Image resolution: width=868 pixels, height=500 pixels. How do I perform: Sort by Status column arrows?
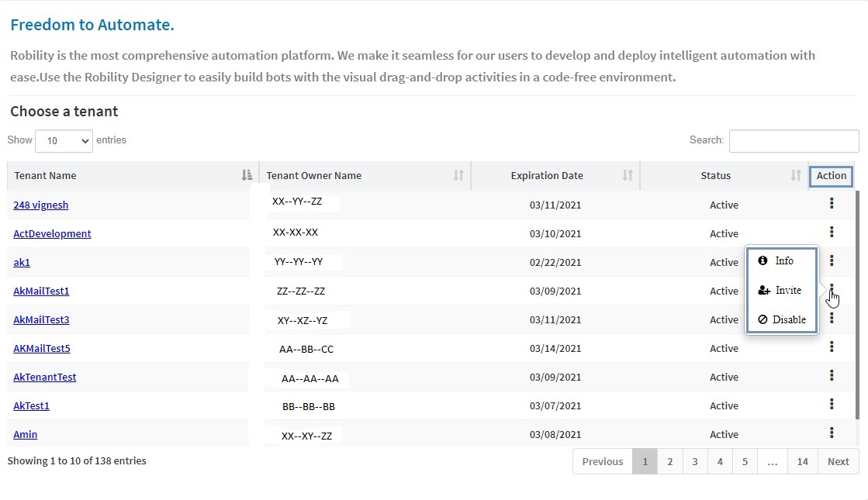tap(795, 176)
